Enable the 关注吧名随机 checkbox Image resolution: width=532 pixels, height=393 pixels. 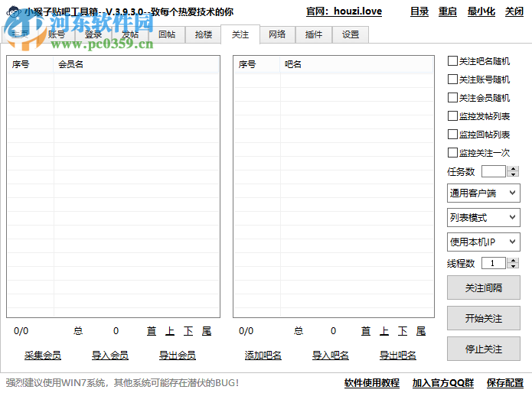click(452, 61)
